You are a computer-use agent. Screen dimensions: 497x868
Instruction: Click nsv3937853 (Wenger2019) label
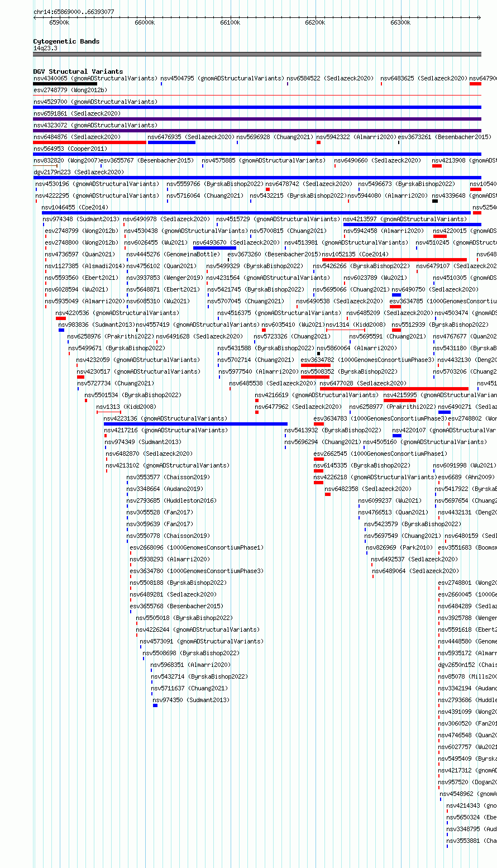(x=165, y=278)
